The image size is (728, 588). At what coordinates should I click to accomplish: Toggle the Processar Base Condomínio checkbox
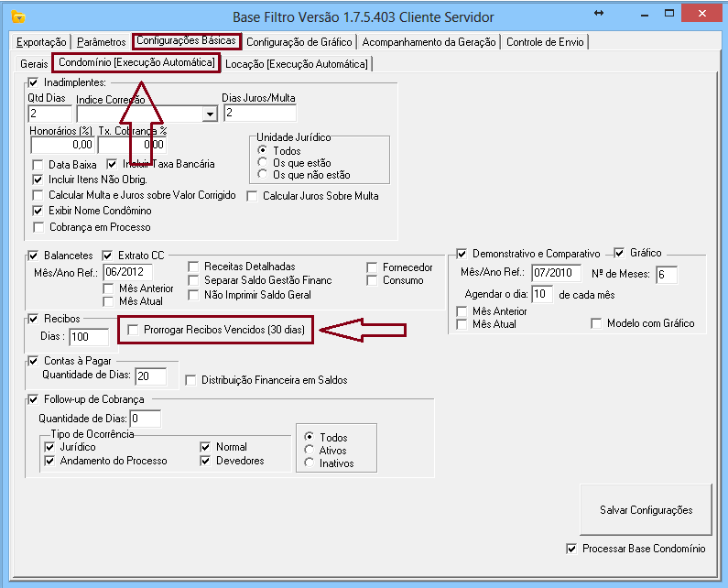coord(572,549)
